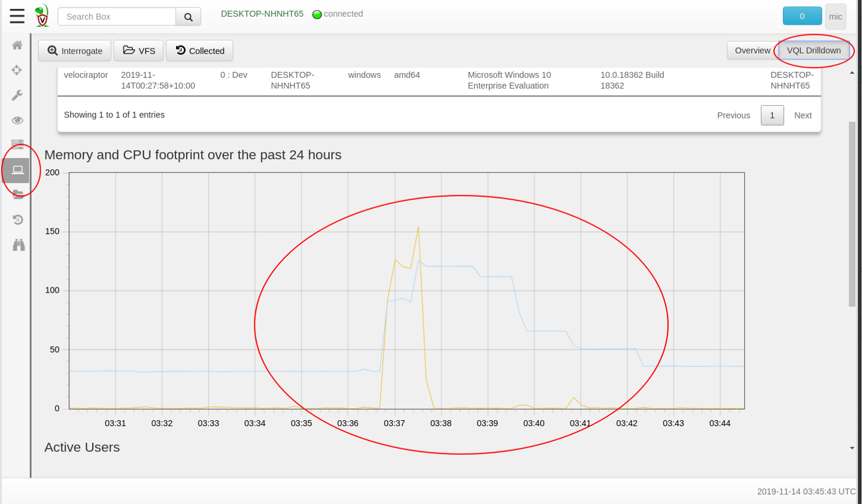Select the laptop host information icon

pos(17,170)
